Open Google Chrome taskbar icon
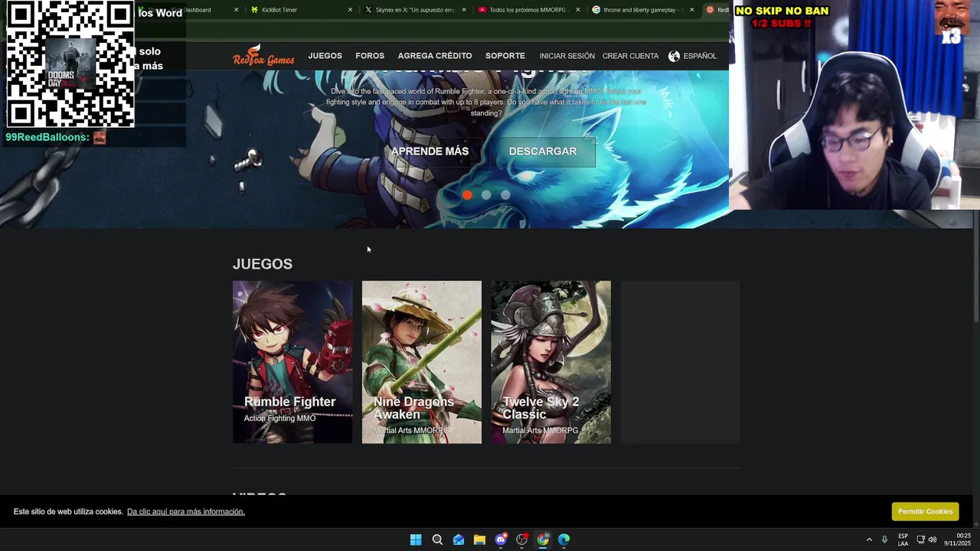The image size is (980, 551). [543, 540]
